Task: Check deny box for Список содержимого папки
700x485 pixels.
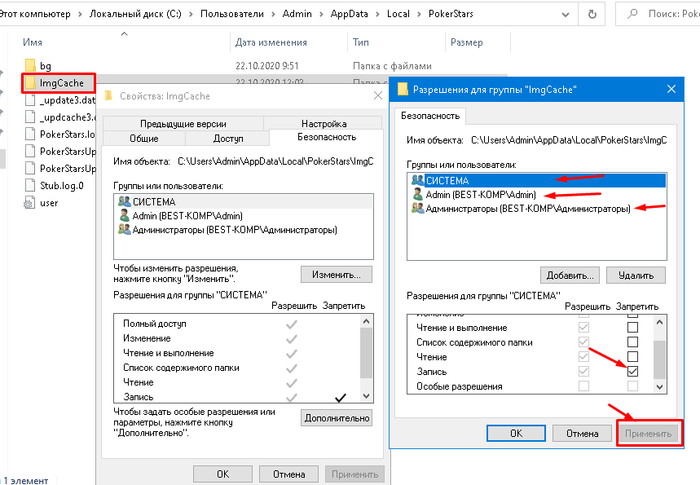Action: [x=632, y=342]
